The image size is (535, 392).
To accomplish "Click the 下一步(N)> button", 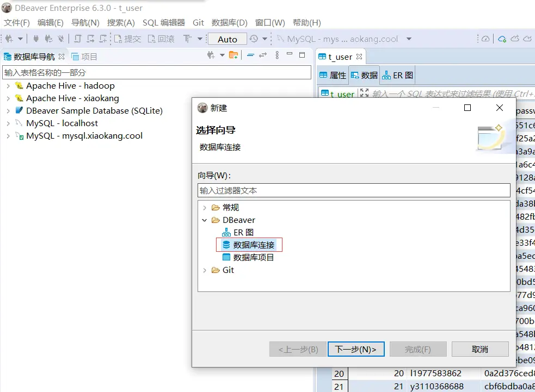I will coord(356,349).
